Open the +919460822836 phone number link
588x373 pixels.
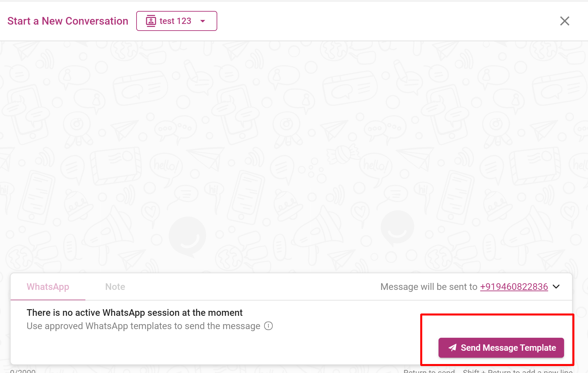(x=514, y=287)
